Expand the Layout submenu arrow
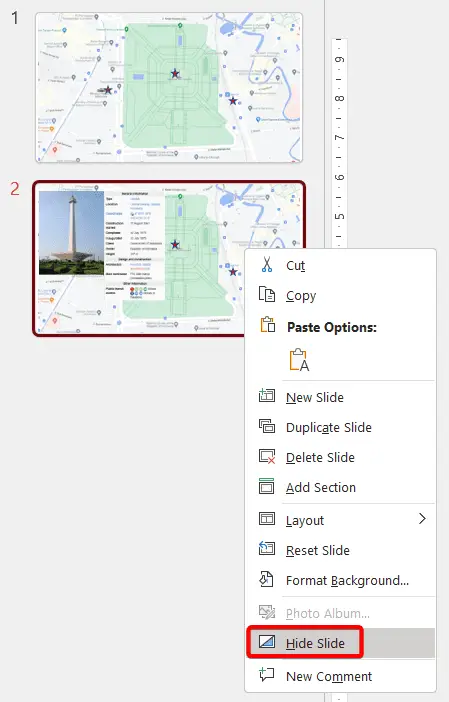This screenshot has height=702, width=449. [x=422, y=518]
